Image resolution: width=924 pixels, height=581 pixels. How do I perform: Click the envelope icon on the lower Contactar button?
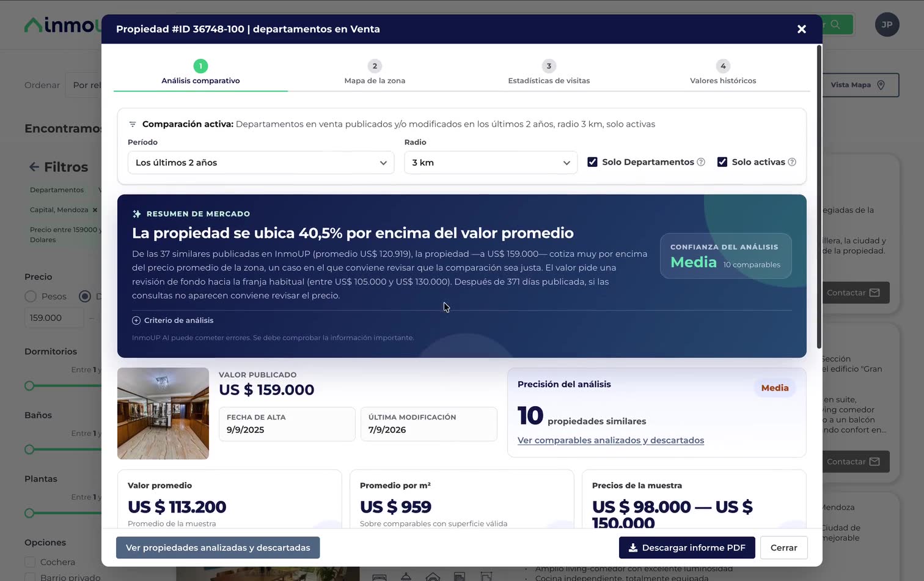(875, 462)
